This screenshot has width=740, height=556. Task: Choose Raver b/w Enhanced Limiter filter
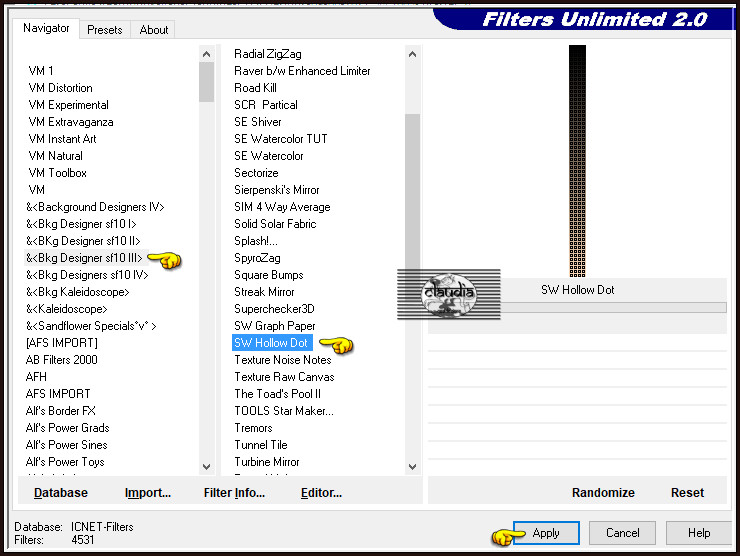(302, 71)
